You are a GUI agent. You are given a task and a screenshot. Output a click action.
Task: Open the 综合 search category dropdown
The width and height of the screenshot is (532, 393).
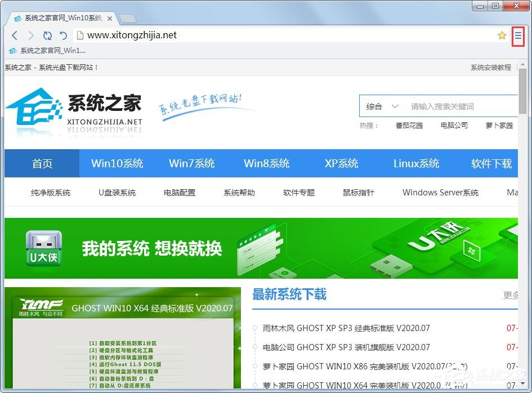tap(381, 106)
